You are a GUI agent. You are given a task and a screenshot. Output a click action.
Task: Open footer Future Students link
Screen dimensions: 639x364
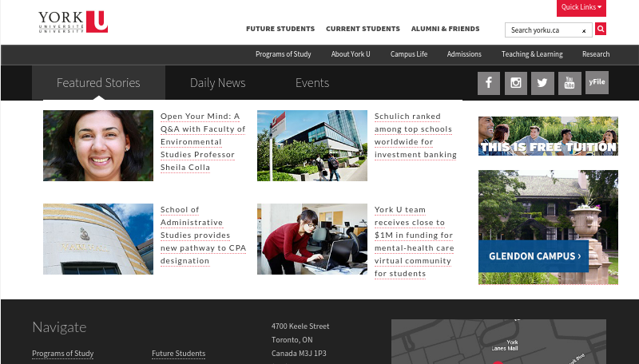(178, 354)
